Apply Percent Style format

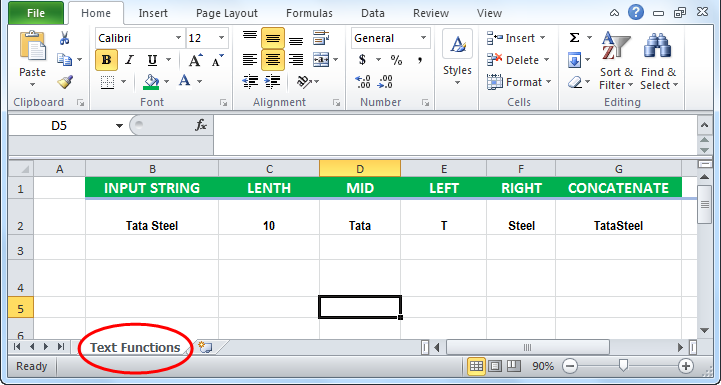click(x=396, y=60)
